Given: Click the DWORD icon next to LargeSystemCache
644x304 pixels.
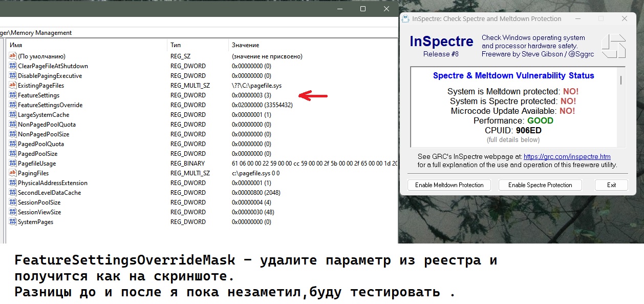Looking at the screenshot, I should pos(12,114).
